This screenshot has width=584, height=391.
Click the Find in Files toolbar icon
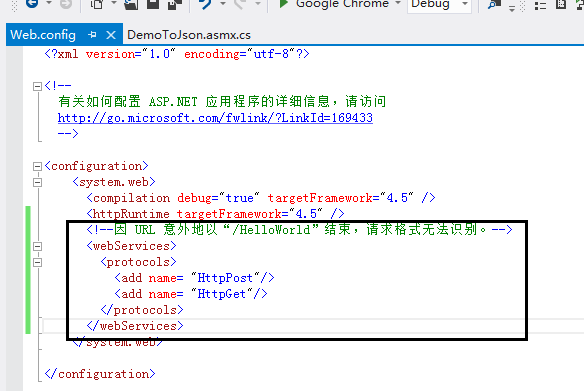click(494, 4)
